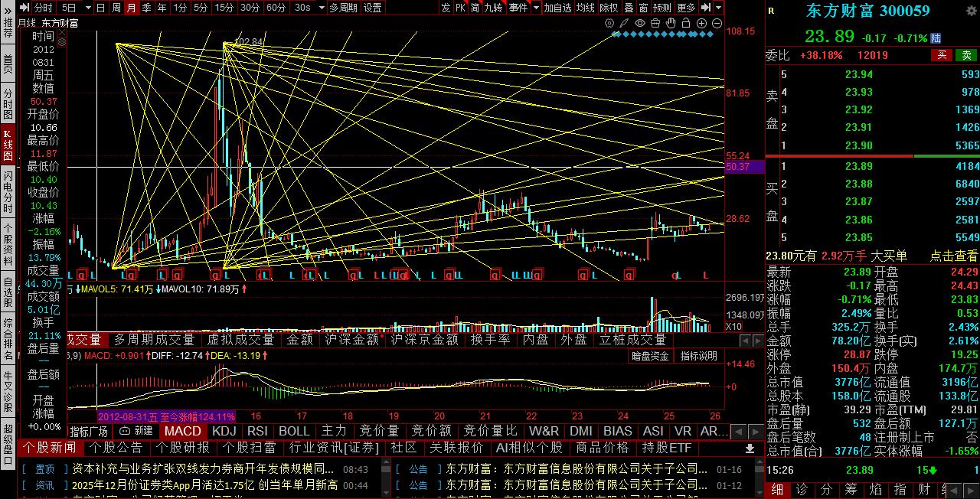Click the 加自选 add to watchlist button
Viewport: 980px width, 499px height.
click(x=557, y=8)
